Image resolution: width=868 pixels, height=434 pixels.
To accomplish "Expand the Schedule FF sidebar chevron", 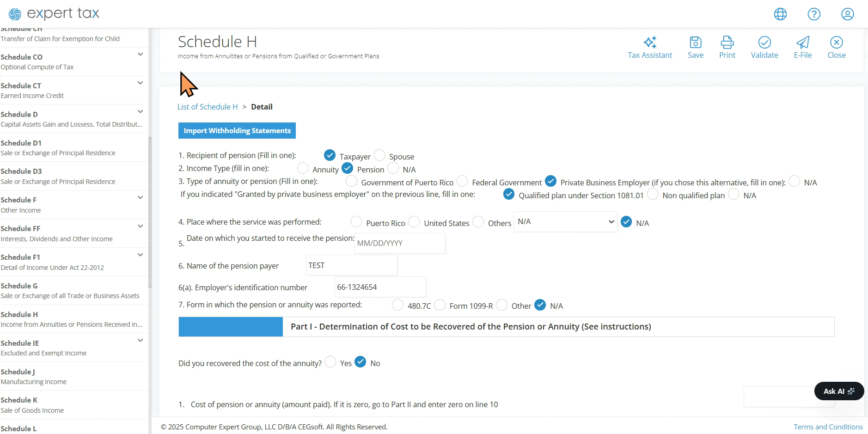I will [x=140, y=226].
